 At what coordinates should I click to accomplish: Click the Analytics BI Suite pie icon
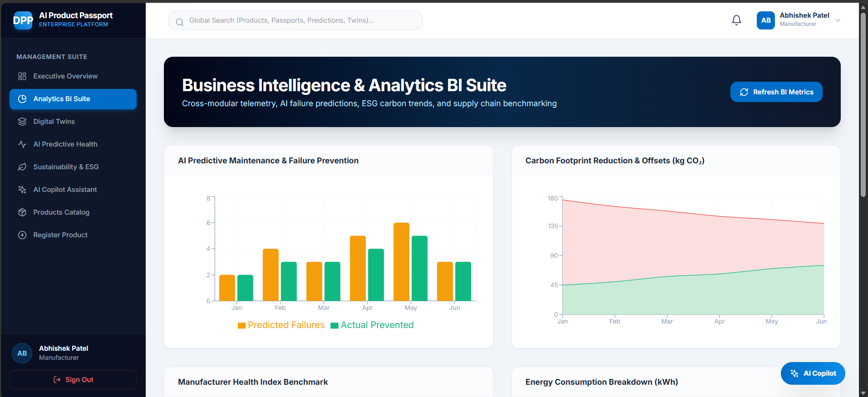[x=22, y=99]
